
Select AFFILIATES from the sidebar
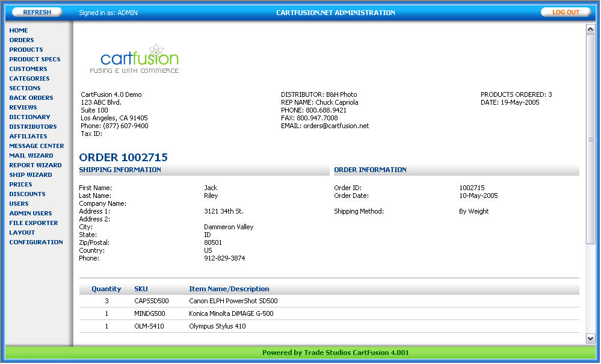(x=28, y=136)
